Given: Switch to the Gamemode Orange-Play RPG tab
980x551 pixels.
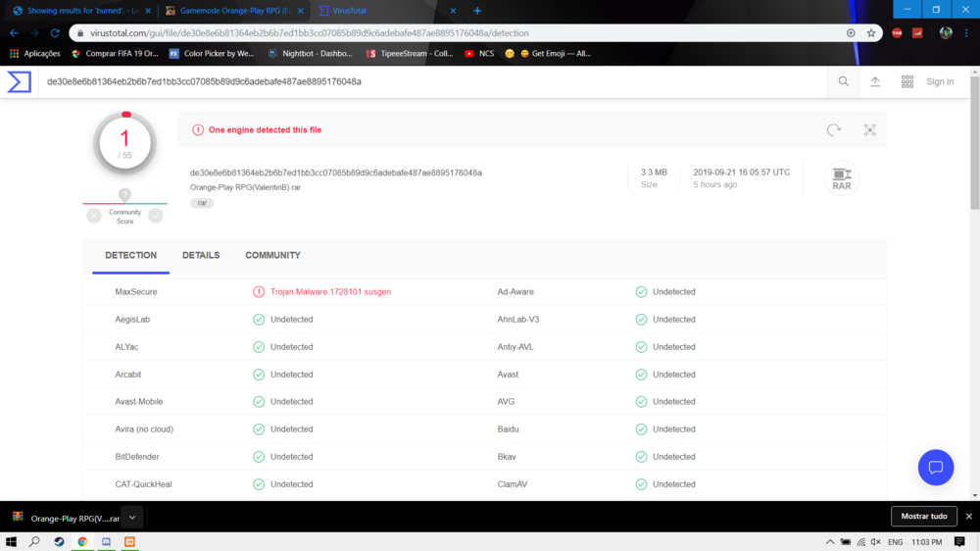Looking at the screenshot, I should [x=234, y=11].
